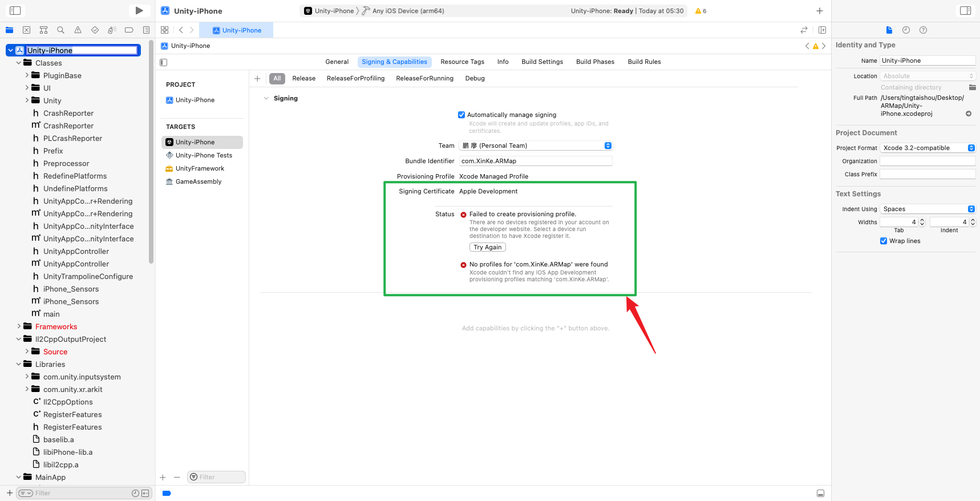This screenshot has height=501, width=980.
Task: Toggle Wrap lines checkbox
Action: 884,241
